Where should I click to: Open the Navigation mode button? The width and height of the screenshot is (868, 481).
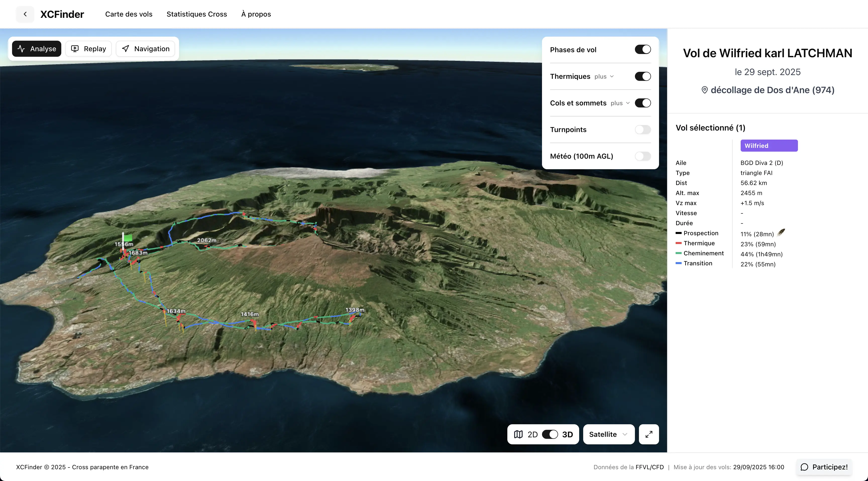click(x=146, y=49)
